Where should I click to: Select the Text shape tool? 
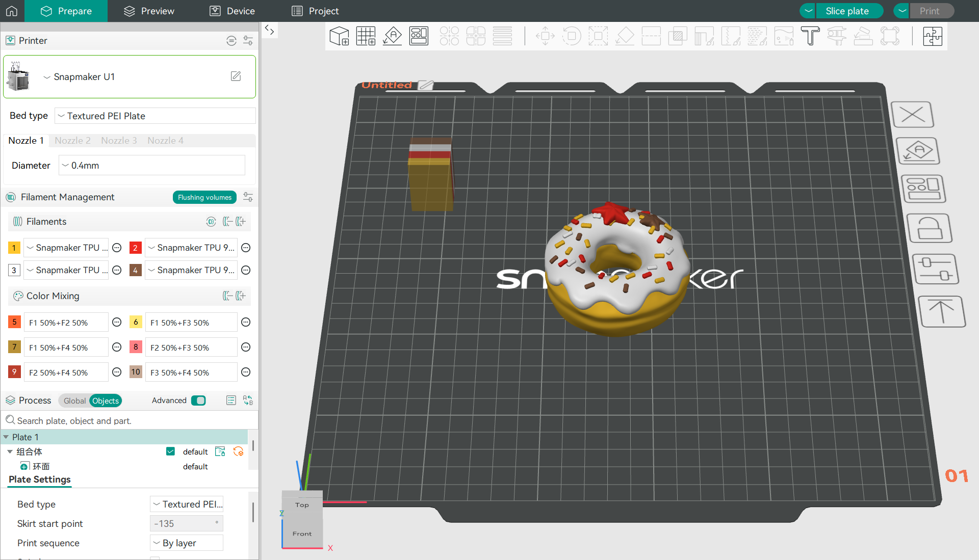[x=810, y=36]
